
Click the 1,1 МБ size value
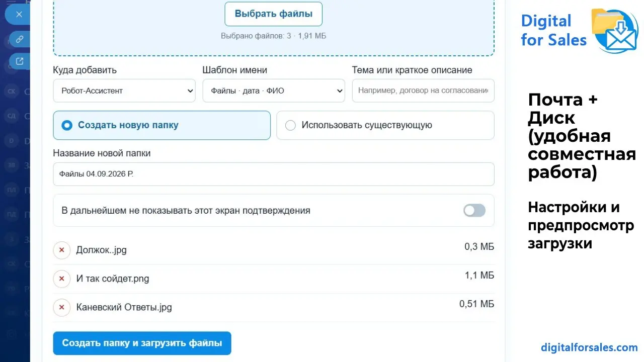tap(479, 275)
